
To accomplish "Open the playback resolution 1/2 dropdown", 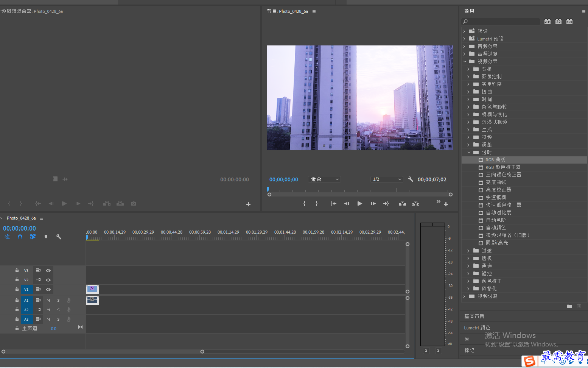I will (x=387, y=179).
